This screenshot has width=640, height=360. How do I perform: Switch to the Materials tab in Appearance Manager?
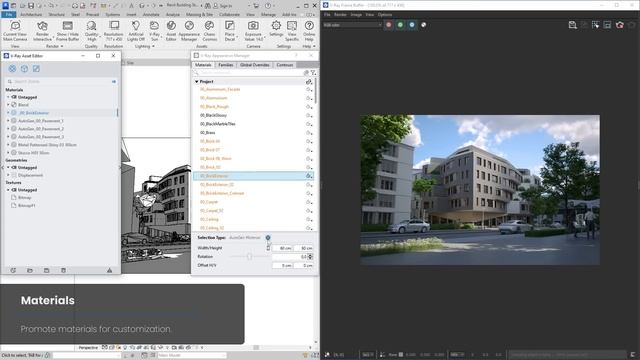click(203, 65)
